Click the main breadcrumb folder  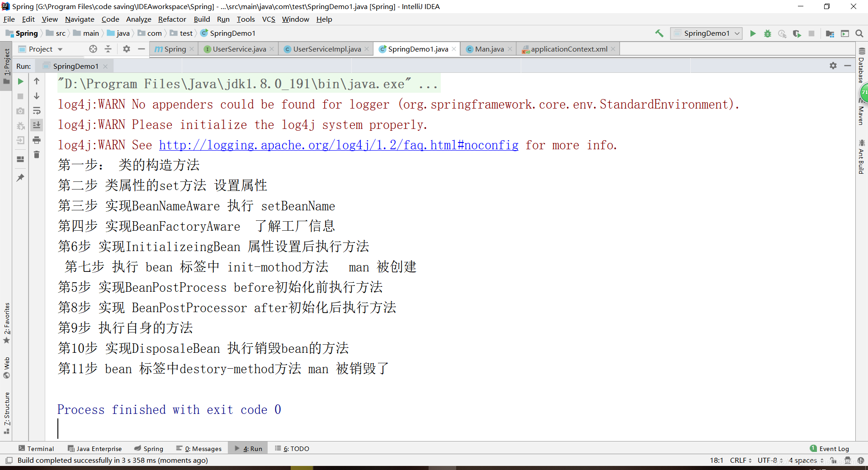pos(86,33)
